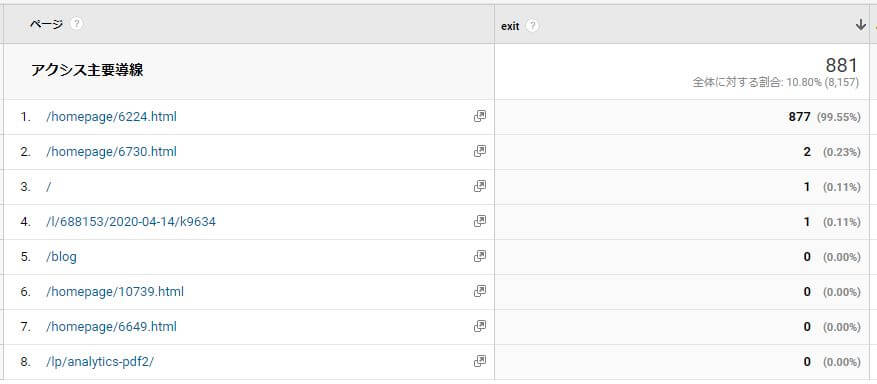Click the ページ column header

pos(46,24)
